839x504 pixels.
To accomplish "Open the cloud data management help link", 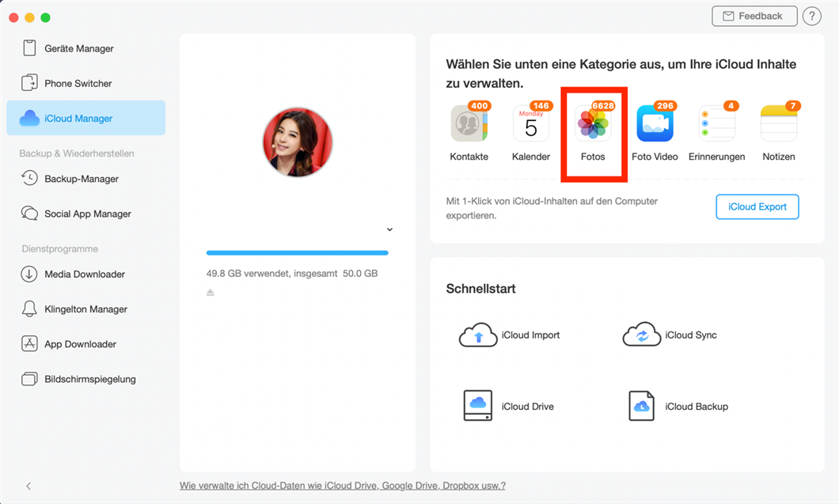I will tap(343, 485).
